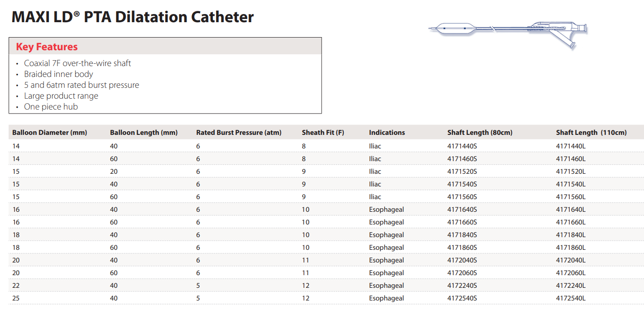Select the Balloon Diameter (mm) column header

[x=49, y=133]
